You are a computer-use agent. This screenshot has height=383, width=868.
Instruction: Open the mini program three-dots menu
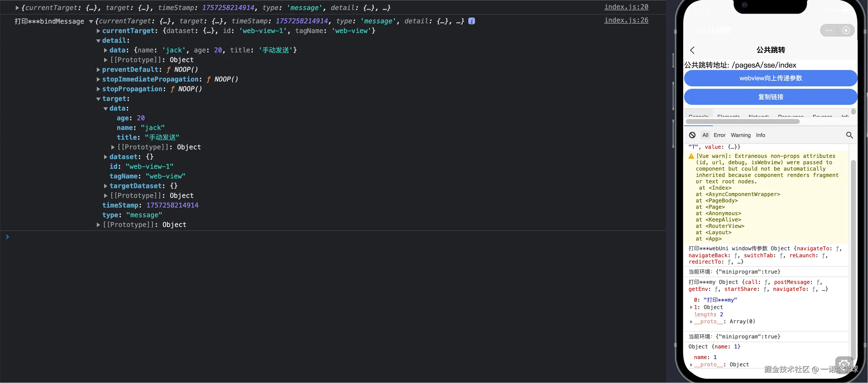click(x=829, y=30)
